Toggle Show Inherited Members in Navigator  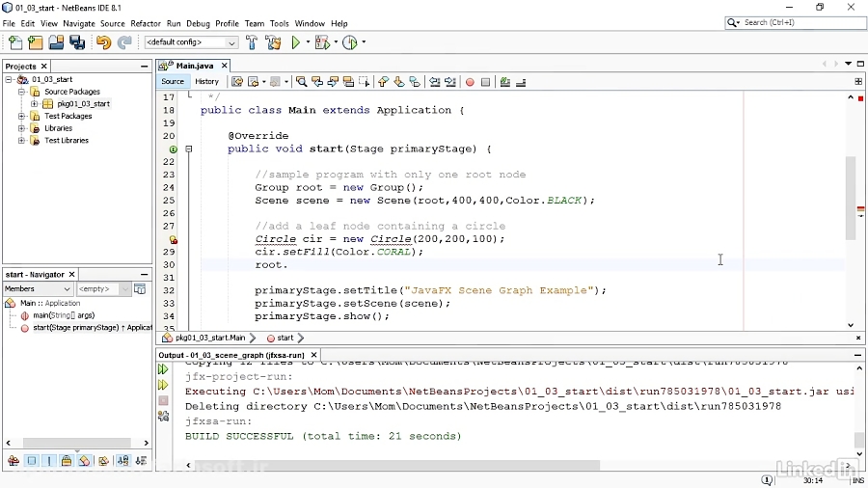14,460
